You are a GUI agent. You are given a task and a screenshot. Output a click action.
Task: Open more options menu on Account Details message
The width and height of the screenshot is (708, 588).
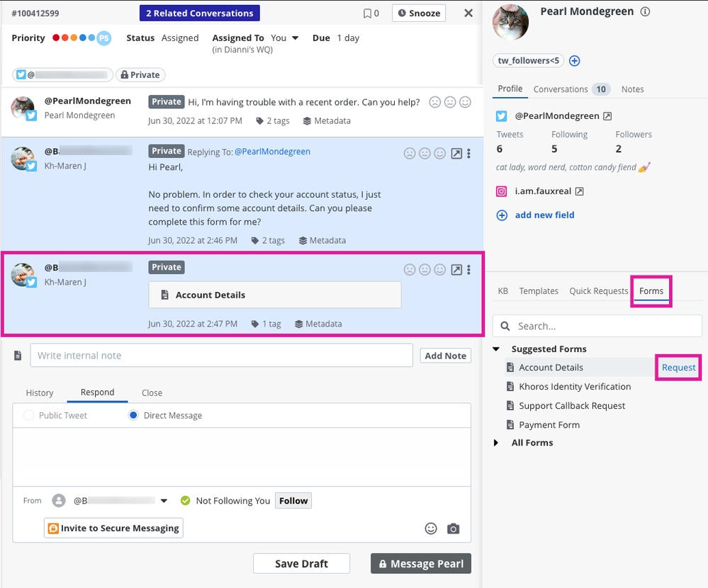click(468, 270)
